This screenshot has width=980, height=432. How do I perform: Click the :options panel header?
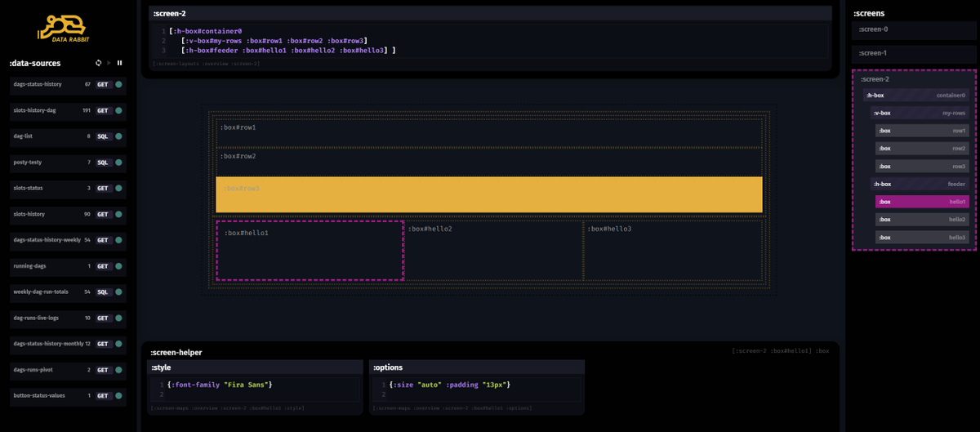pos(477,367)
